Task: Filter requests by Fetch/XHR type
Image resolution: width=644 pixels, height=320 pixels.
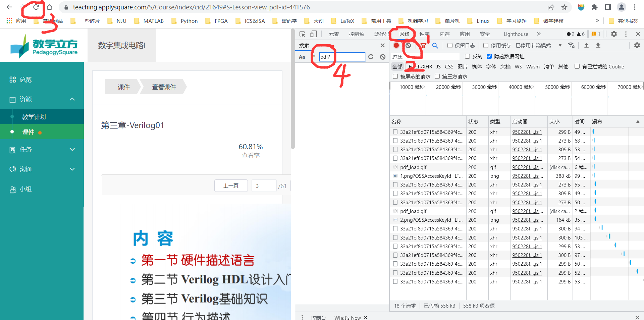Action: tap(420, 66)
